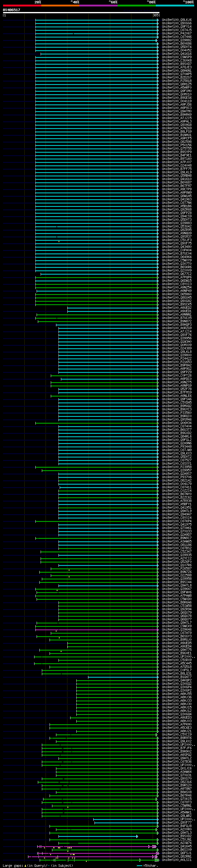This screenshot has height=868, width=197.
Task: Select hit label UniRef100_B8LFG9
Action: [177, 131]
